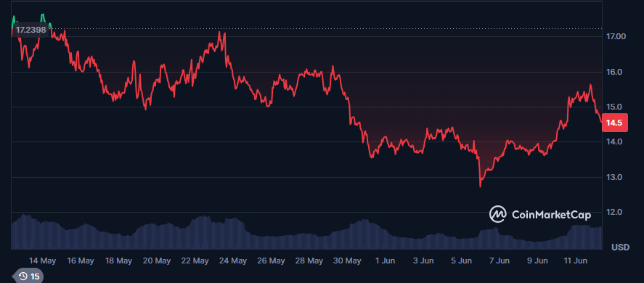Click the 5 Jun date label
Screen dimensions: 644x283
(461, 261)
